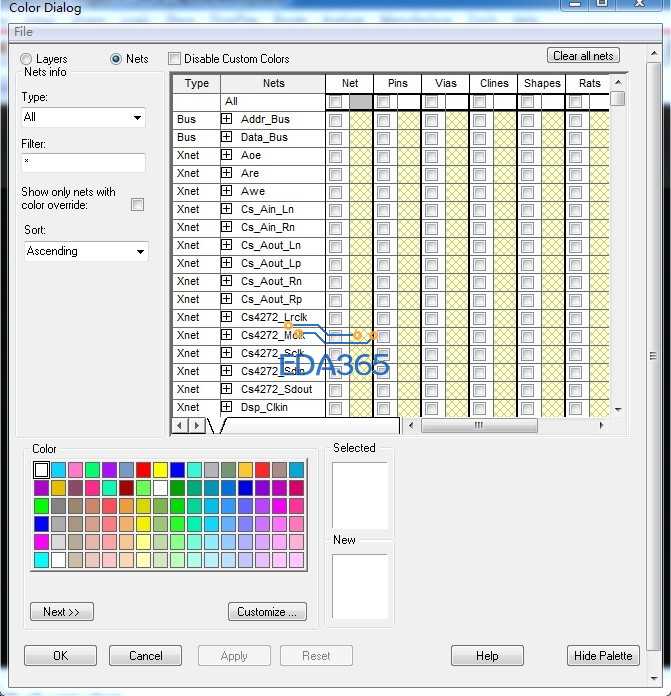671x696 pixels.
Task: Click the Cancel button
Action: 146,656
